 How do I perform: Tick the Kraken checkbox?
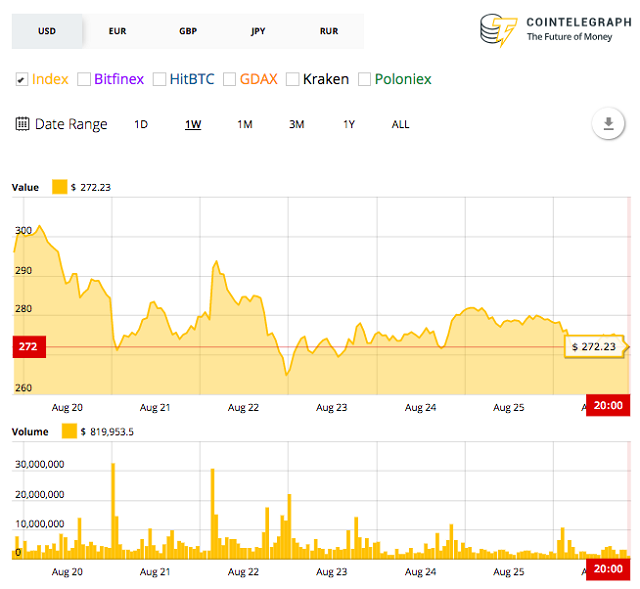(x=293, y=79)
